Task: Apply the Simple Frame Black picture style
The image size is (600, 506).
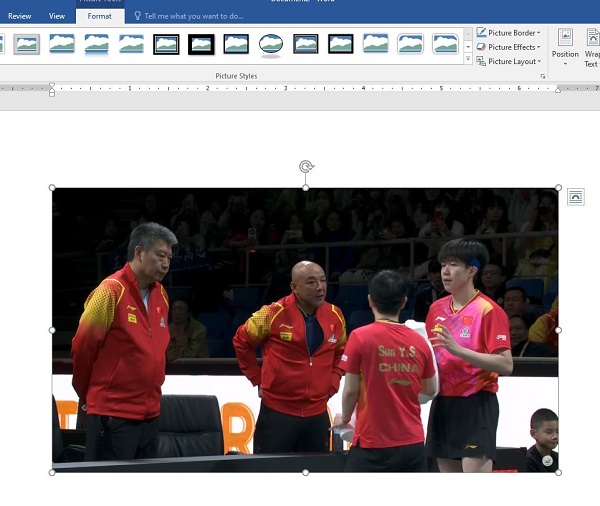Action: (236, 44)
